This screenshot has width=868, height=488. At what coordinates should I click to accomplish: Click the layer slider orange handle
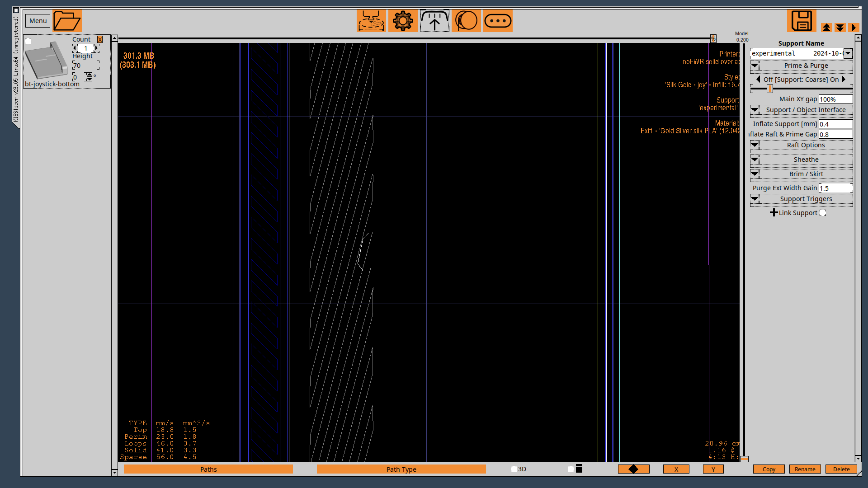[744, 459]
